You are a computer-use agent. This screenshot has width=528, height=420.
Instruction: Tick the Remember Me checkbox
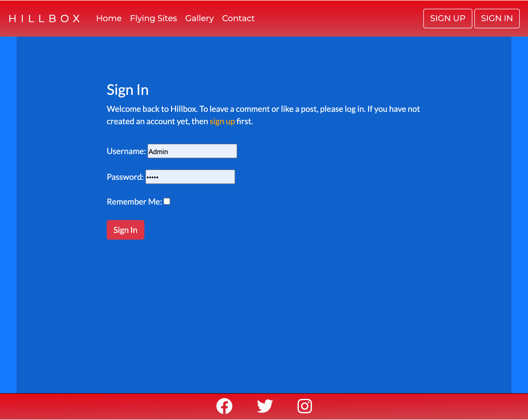167,201
